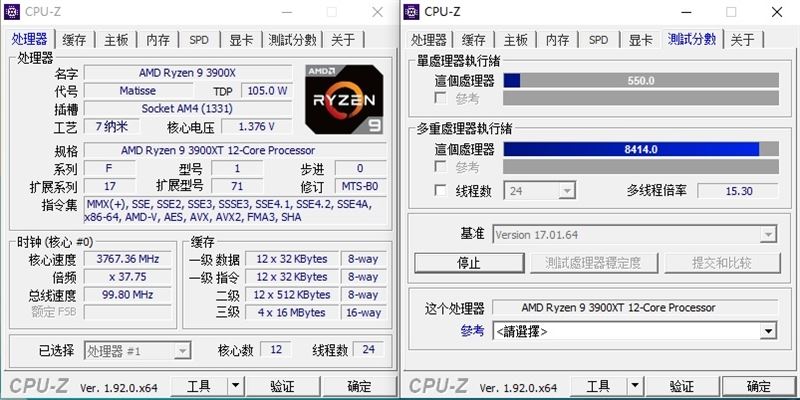Screen dimensions: 800x400
Task: Expand the 工具 dropdown arrow in right window
Action: [x=634, y=386]
